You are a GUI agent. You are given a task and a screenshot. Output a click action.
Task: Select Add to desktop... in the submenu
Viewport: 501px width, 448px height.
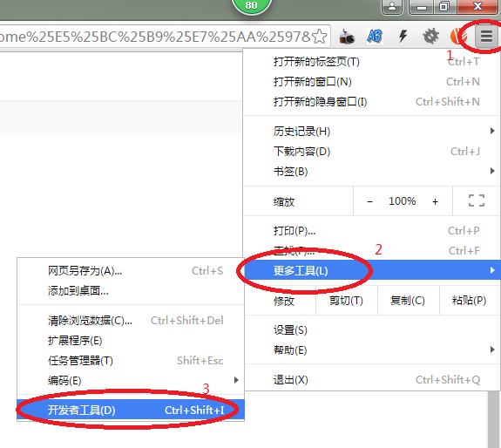131,291
